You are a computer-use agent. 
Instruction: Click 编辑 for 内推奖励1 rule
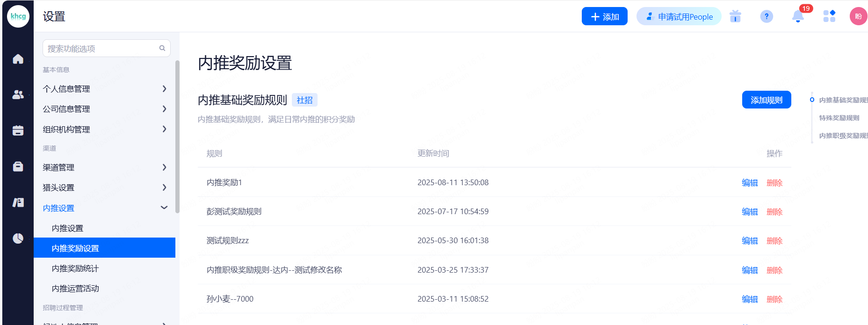click(x=749, y=183)
